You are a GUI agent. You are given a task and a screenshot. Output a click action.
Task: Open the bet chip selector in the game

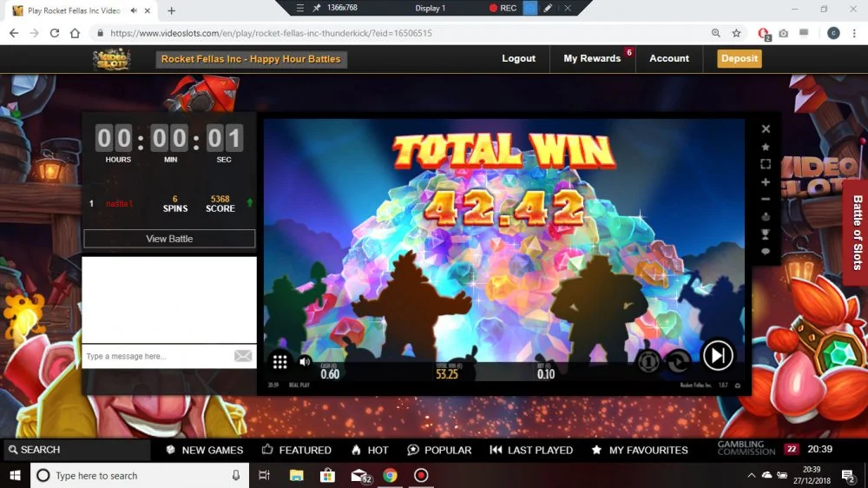(x=648, y=362)
